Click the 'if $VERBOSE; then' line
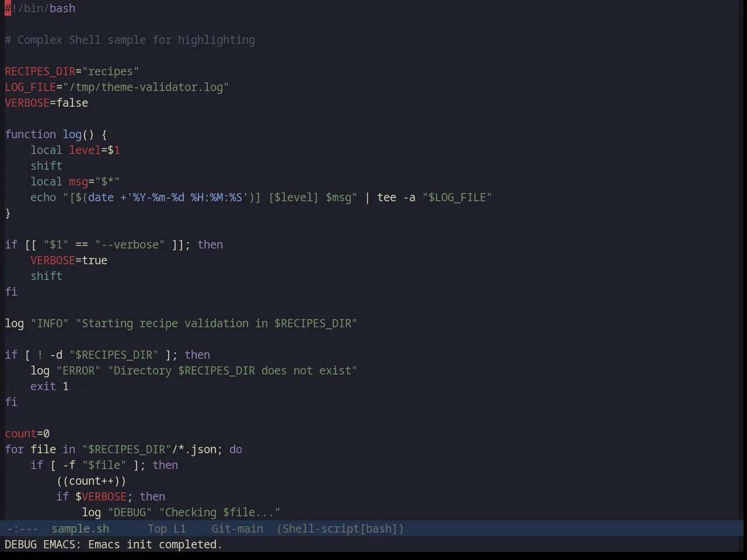Screen dimensions: 747x560 click(110, 496)
